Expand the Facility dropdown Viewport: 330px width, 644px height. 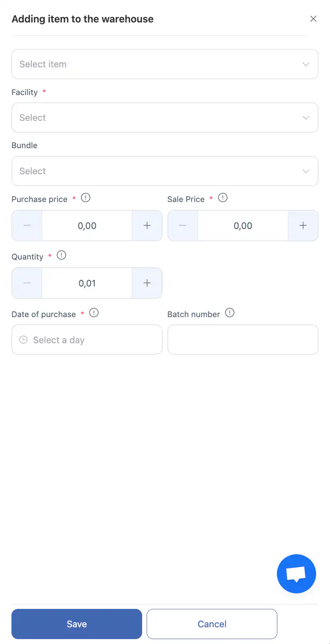(165, 118)
